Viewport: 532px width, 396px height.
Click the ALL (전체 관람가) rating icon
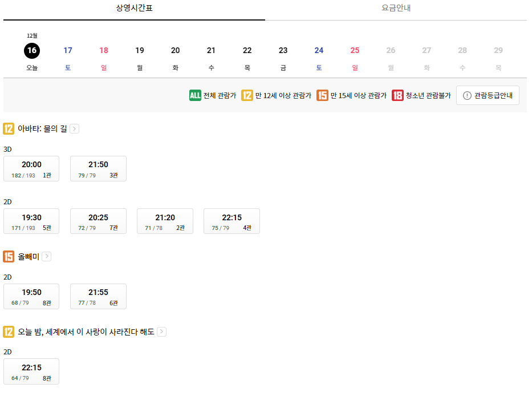(x=194, y=95)
